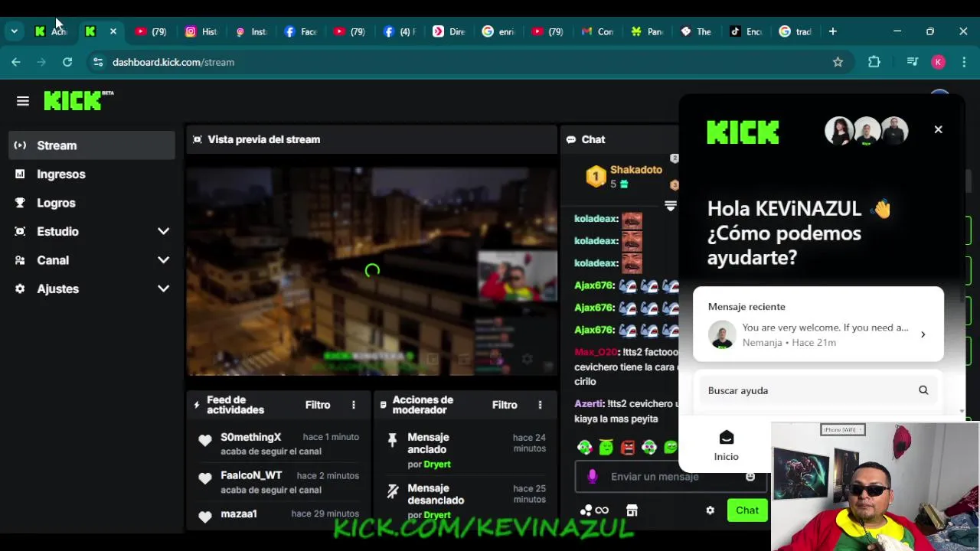Click support team avatars in help widget
Viewport: 980px width, 551px height.
tap(866, 131)
